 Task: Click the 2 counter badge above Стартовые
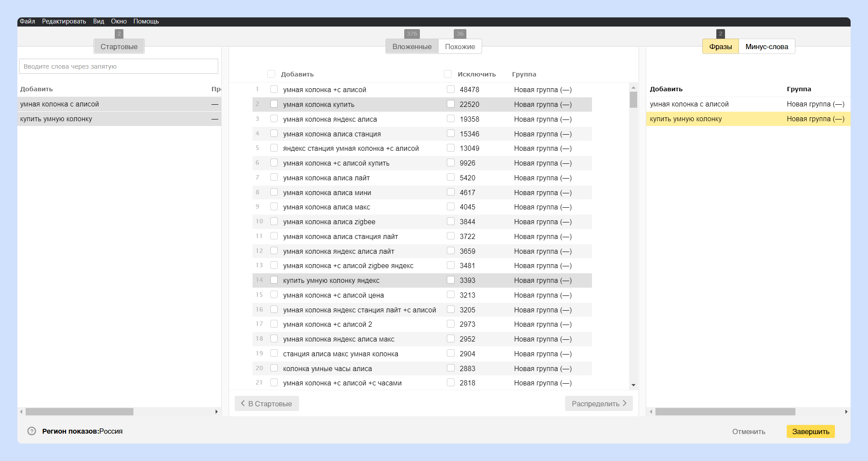[x=119, y=33]
